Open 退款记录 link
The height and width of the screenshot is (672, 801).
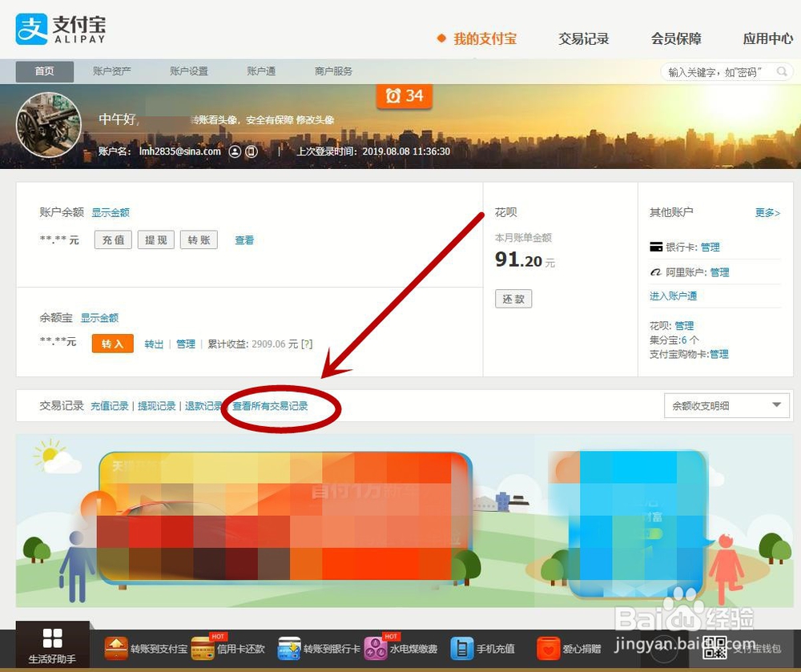pyautogui.click(x=203, y=406)
